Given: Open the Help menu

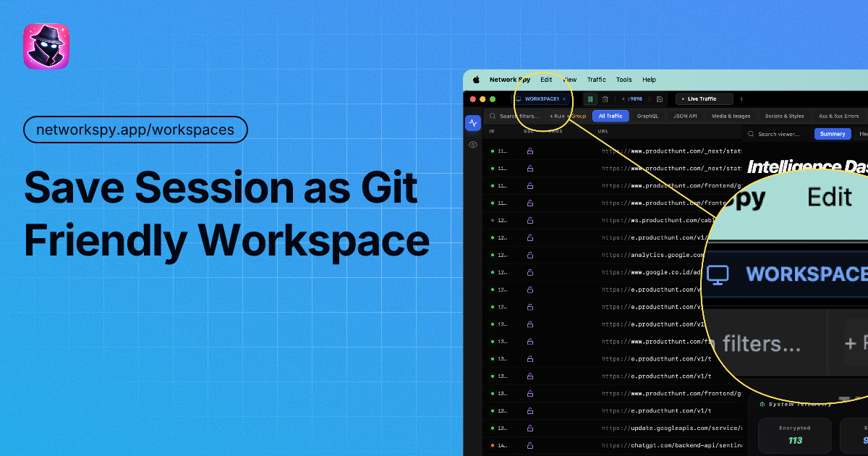Looking at the screenshot, I should click(x=649, y=80).
